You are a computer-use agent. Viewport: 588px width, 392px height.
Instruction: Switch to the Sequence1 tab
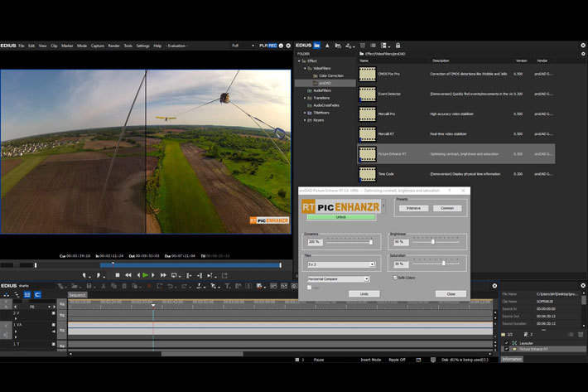[77, 295]
